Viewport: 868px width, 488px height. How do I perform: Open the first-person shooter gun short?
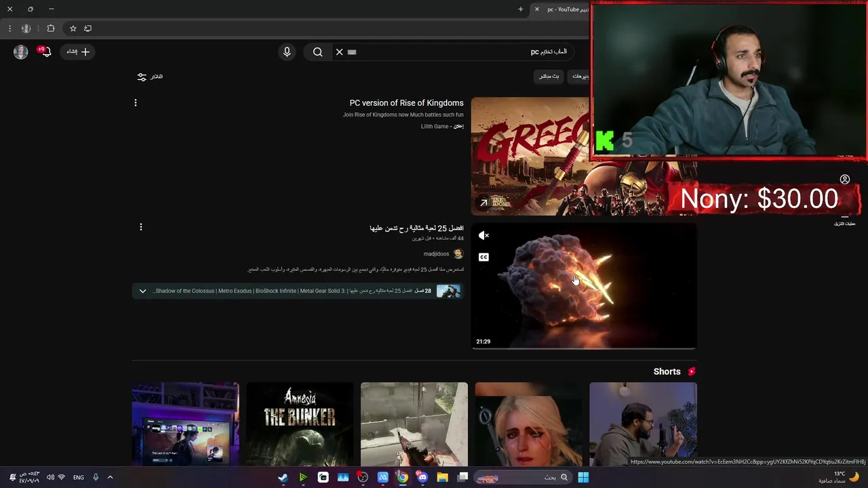click(414, 424)
